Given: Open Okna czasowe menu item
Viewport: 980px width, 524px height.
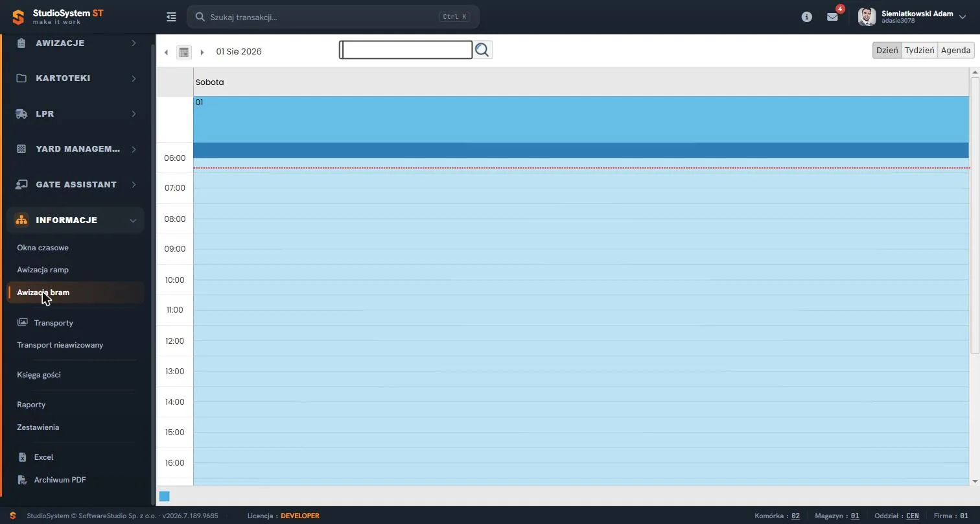Looking at the screenshot, I should [x=43, y=248].
